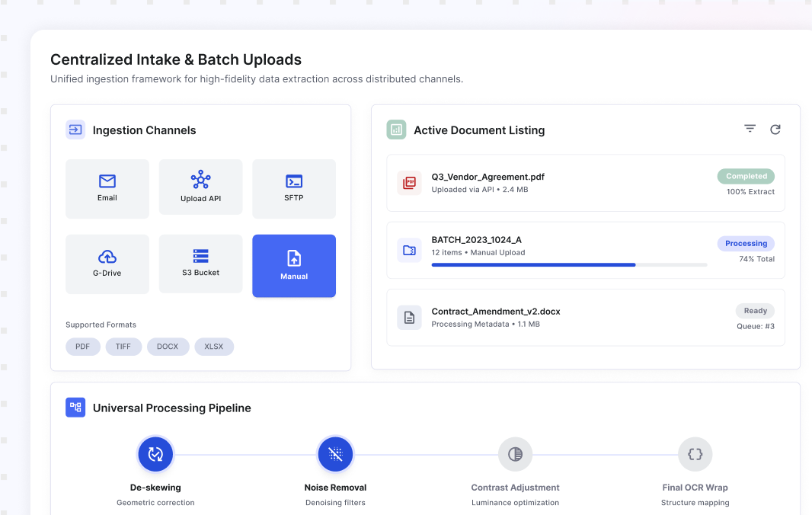
Task: Click the 'Supported Formats' label
Action: (101, 325)
